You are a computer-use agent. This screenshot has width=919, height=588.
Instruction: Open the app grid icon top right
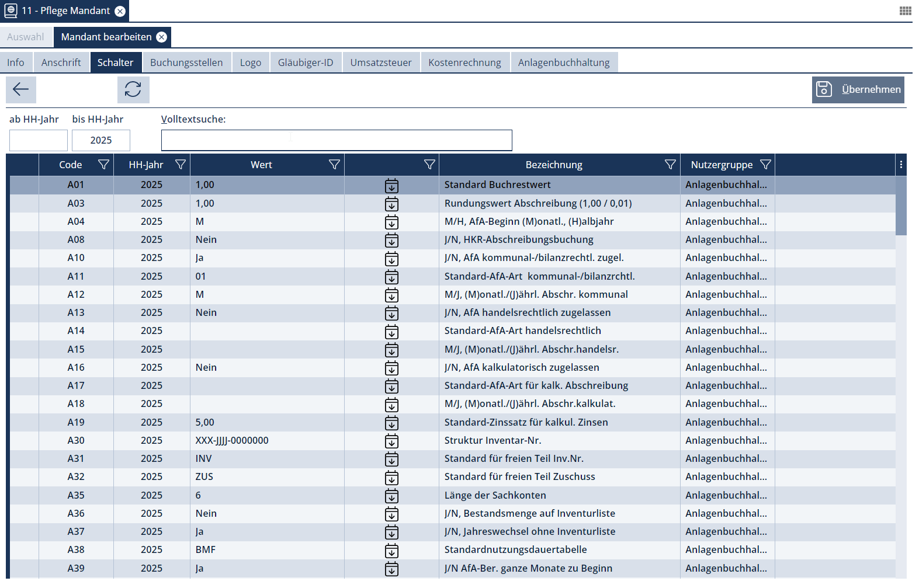905,11
